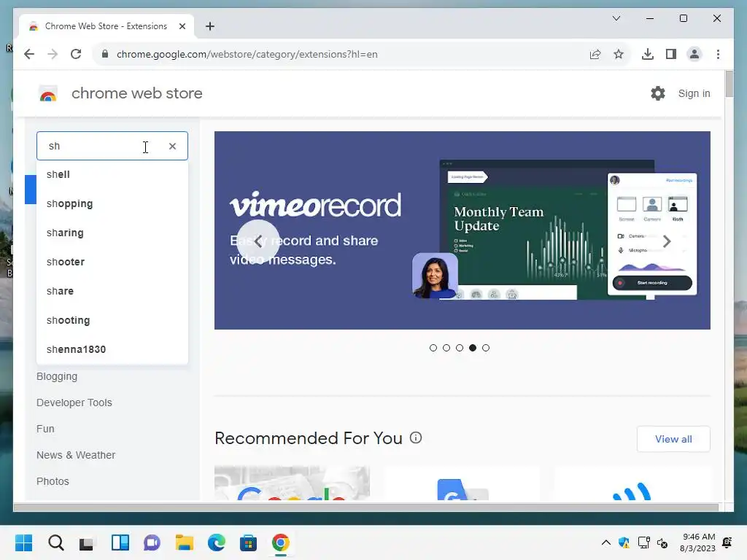Select first carousel slide dot
747x560 pixels.
pyautogui.click(x=433, y=348)
